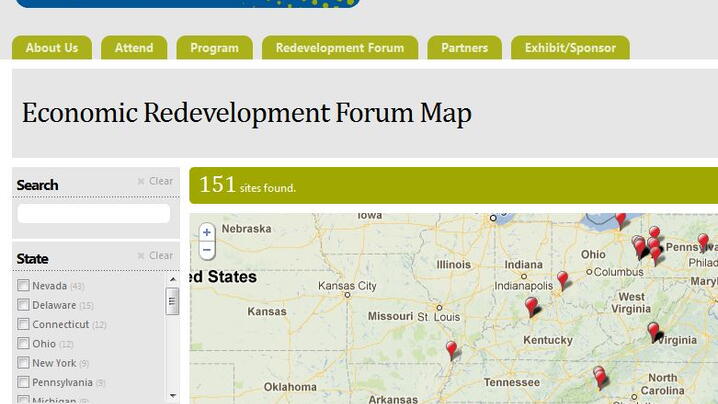The image size is (718, 404).
Task: Open the About Us tab
Action: (52, 48)
